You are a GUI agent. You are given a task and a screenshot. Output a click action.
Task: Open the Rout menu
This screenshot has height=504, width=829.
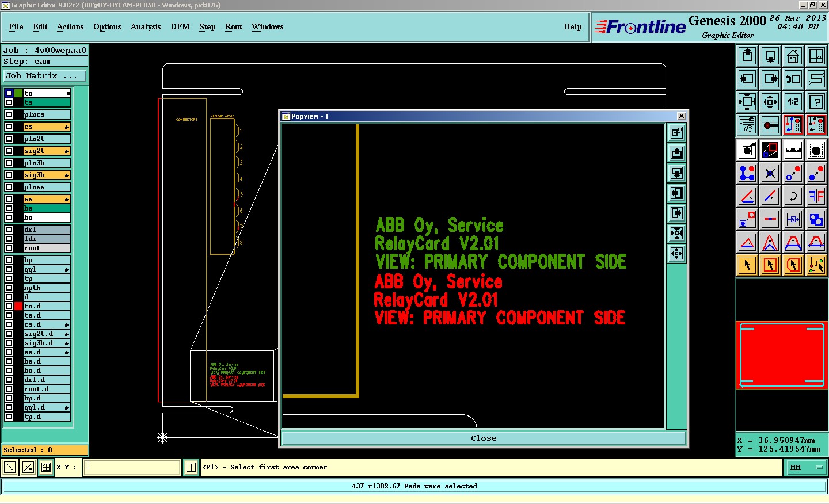[x=234, y=26]
